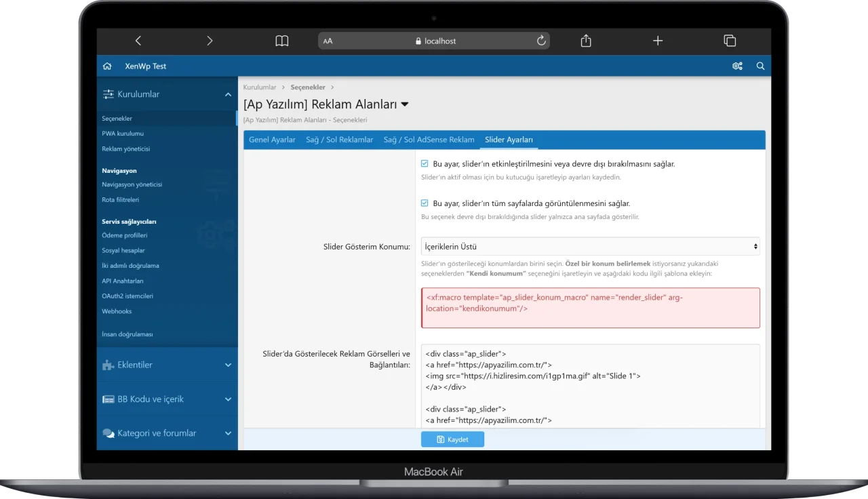Click the home icon beside XenWp Test
The width and height of the screenshot is (868, 499).
(x=107, y=66)
